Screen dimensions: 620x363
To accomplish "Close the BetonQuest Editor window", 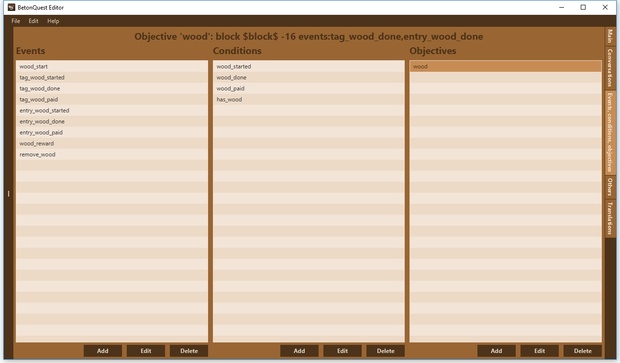I will (x=605, y=7).
